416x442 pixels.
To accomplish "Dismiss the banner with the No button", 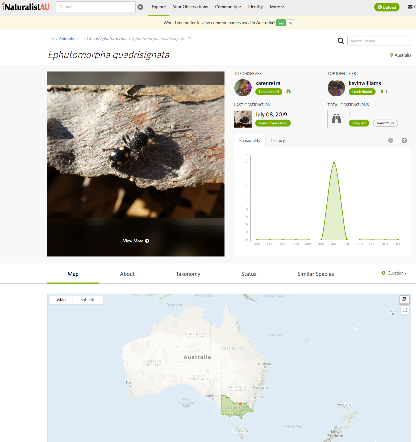I will [291, 23].
